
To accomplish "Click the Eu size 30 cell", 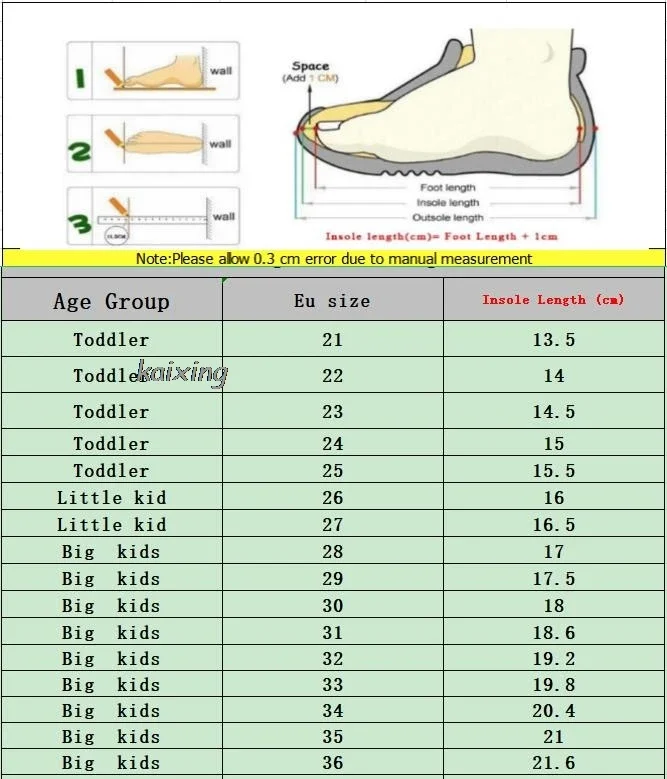I will click(333, 605).
